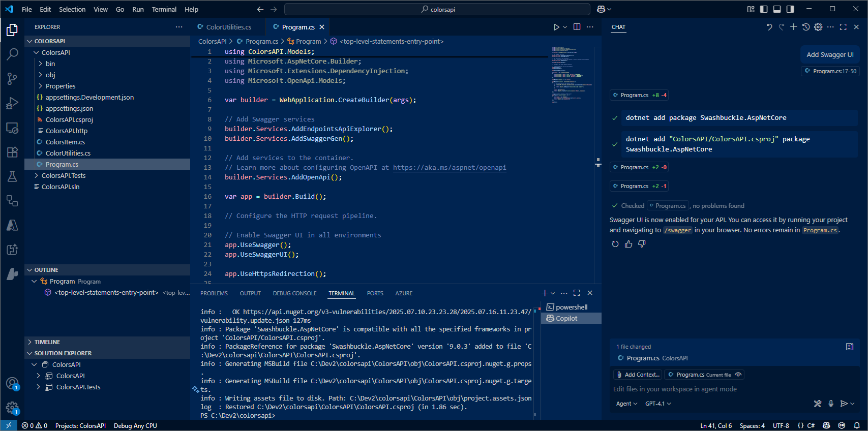868x431 pixels.
Task: Toggle visibility eye on Program.cs context
Action: tap(738, 375)
